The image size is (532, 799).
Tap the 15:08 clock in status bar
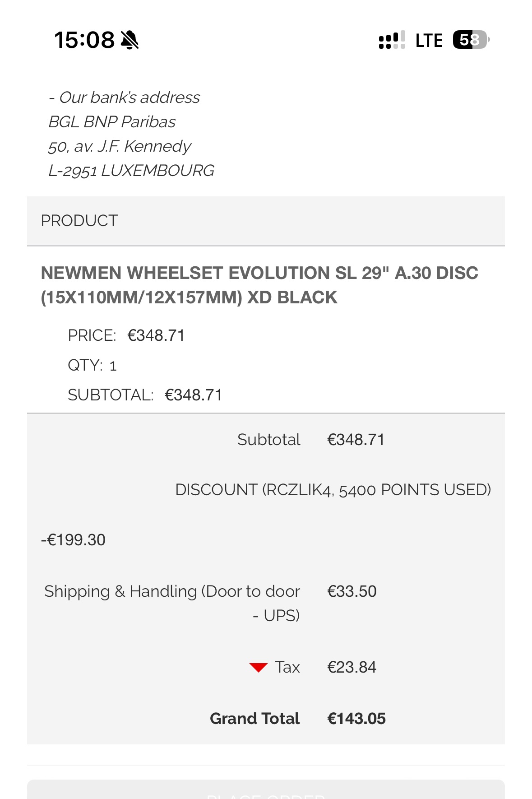pos(84,40)
